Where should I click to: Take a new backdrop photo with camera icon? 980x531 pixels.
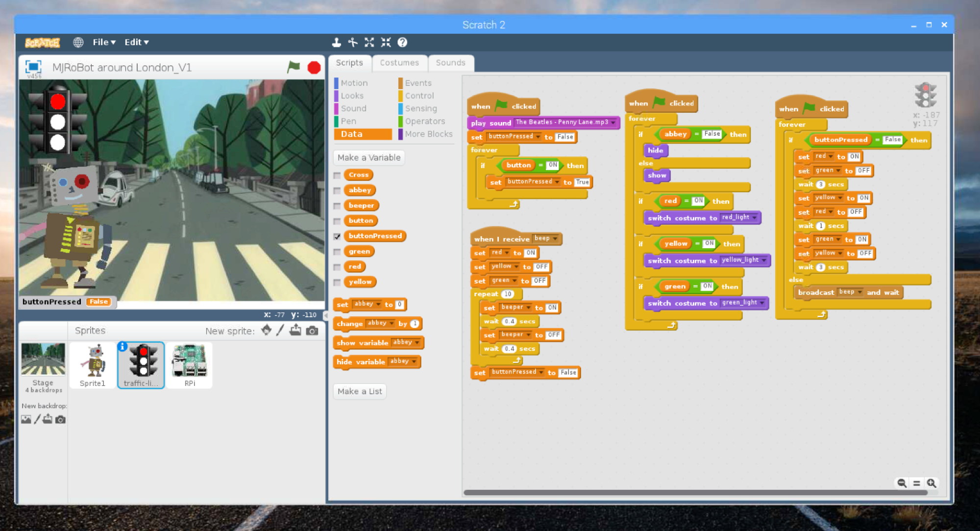[x=60, y=419]
